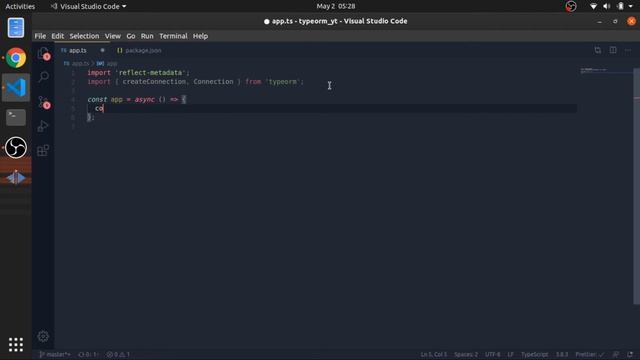
Task: Click the blue arrows app dock icon
Action: coord(16,177)
